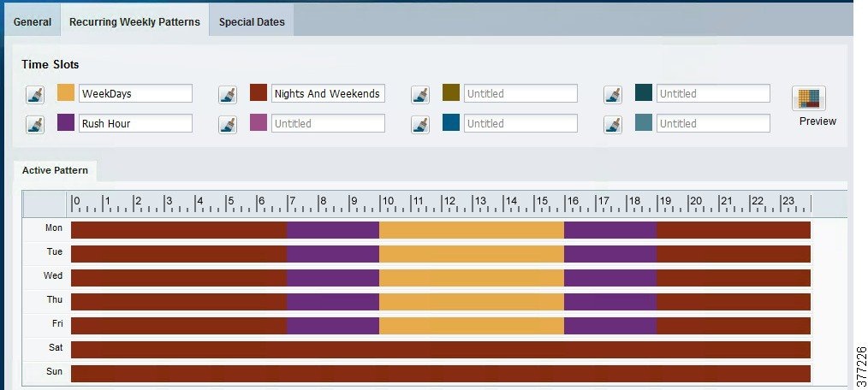868x390 pixels.
Task: Select the paintbrush icon beside WeekDays
Action: coord(35,94)
